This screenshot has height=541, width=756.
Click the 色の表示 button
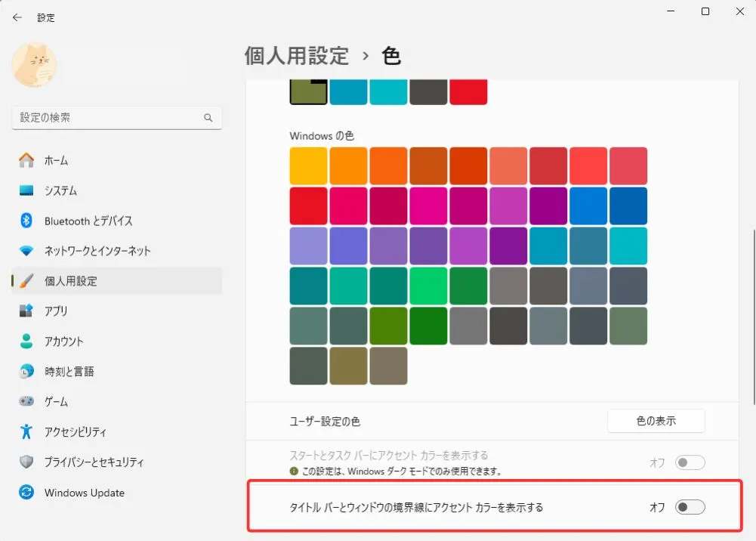[x=656, y=421]
